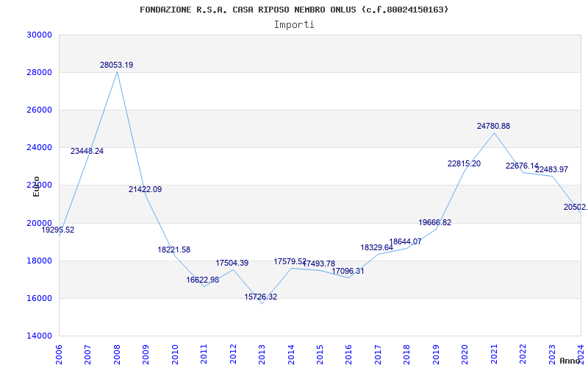Viewport: 588px width, 368px height.
Task: Click the 2022 x-axis year label
Action: coord(523,354)
